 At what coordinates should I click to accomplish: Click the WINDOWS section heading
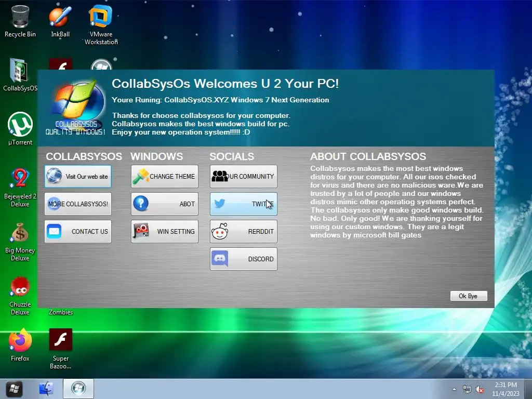tap(157, 156)
